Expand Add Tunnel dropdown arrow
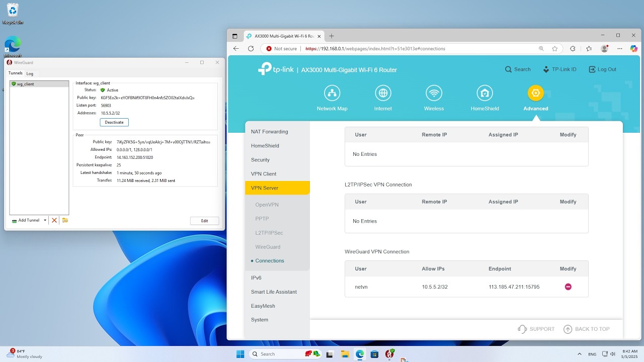The image size is (644, 362). 45,220
